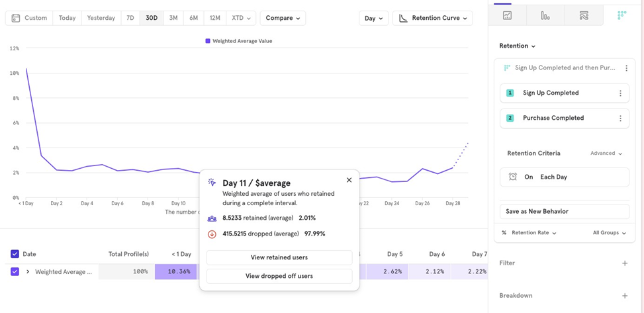Image resolution: width=644 pixels, height=313 pixels.
Task: Select the 7D date range tab
Action: coord(130,18)
